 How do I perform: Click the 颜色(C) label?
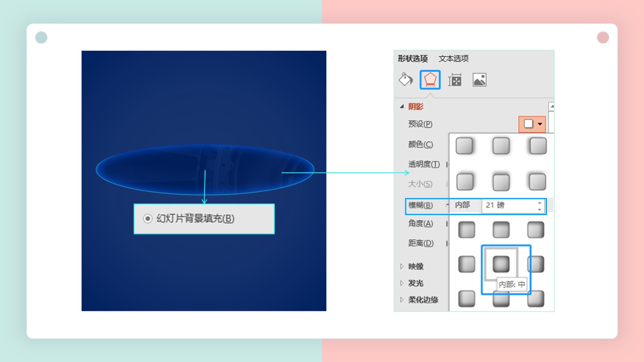point(420,144)
